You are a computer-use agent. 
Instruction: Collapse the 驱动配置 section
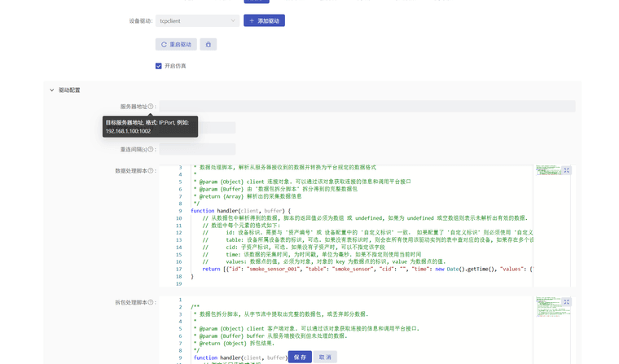52,90
